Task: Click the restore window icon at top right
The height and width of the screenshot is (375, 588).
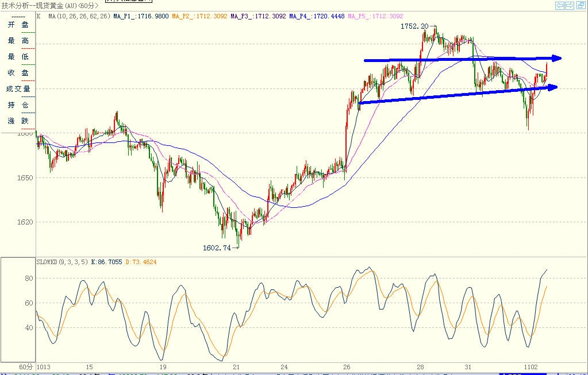Action: pos(581,5)
